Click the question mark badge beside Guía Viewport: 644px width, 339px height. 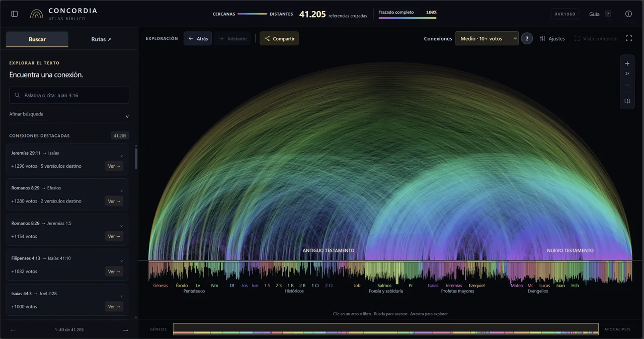click(x=608, y=14)
